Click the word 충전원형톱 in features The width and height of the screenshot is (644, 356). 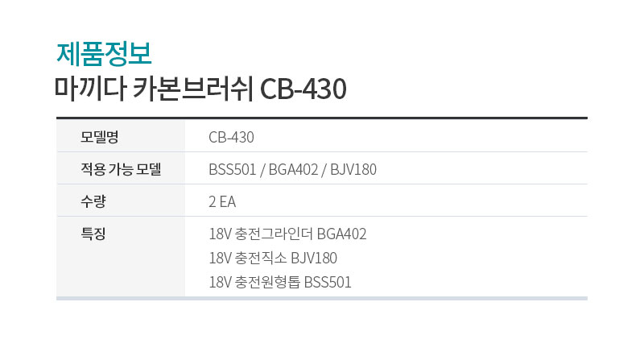point(267,283)
